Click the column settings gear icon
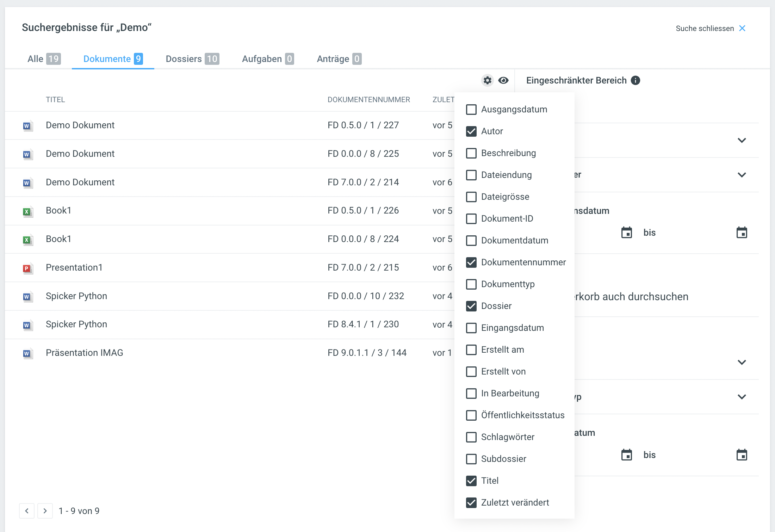Screen dimensions: 775x532 [487, 80]
